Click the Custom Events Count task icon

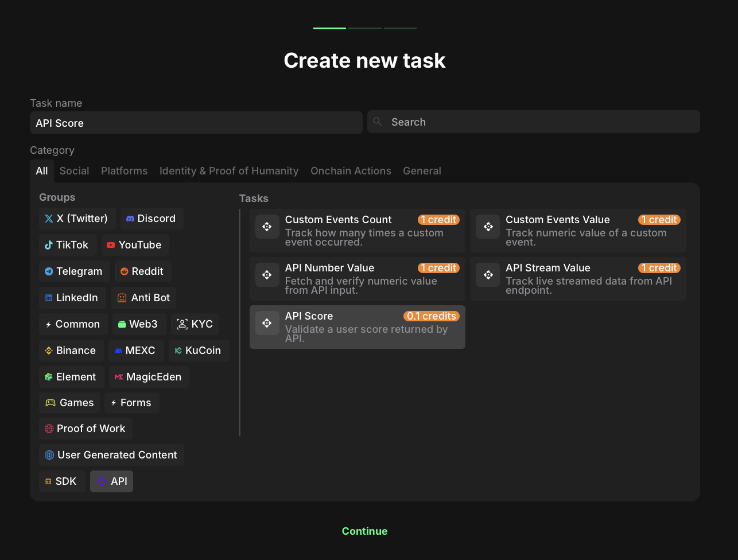click(x=267, y=227)
